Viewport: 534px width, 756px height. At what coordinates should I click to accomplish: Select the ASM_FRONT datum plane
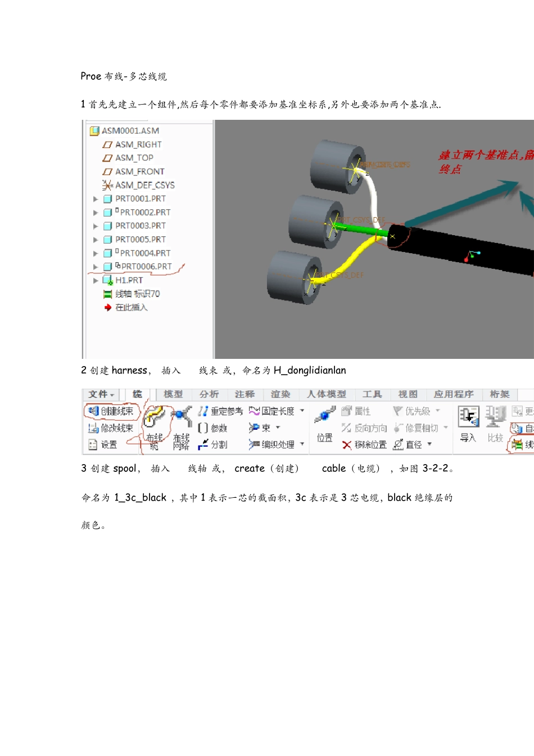[134, 172]
